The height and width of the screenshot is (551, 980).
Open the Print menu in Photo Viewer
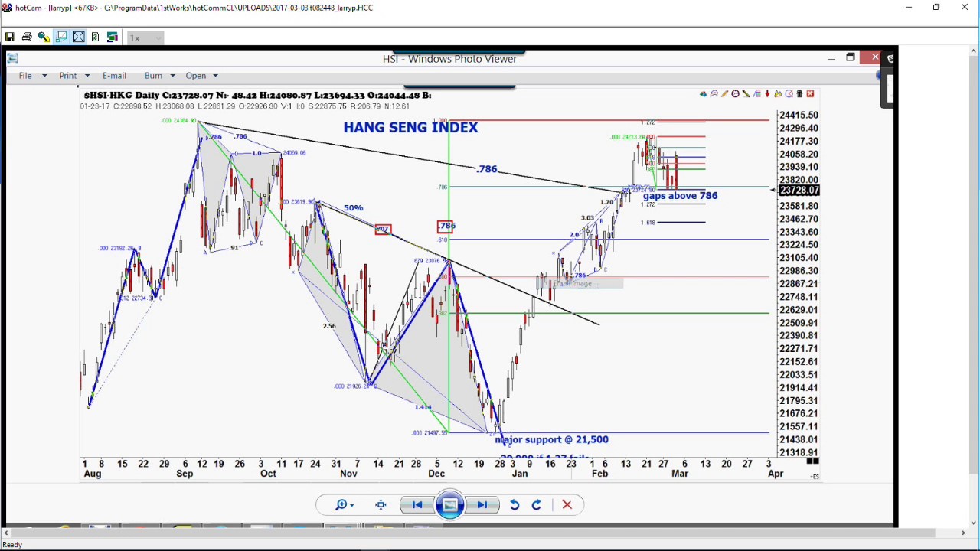point(68,76)
